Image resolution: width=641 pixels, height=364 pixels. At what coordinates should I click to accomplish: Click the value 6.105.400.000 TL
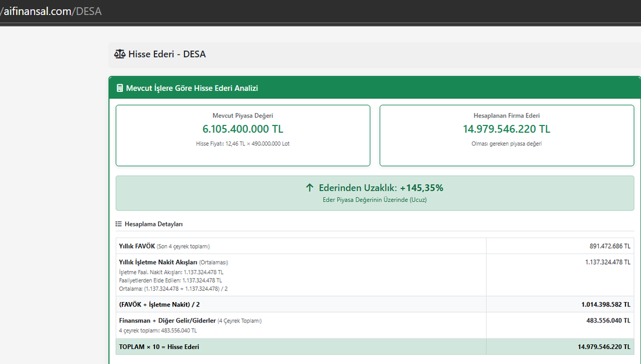click(x=243, y=129)
